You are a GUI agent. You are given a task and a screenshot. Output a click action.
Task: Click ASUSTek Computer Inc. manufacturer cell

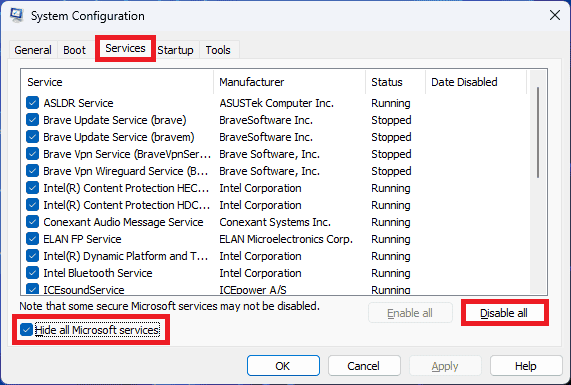point(276,103)
